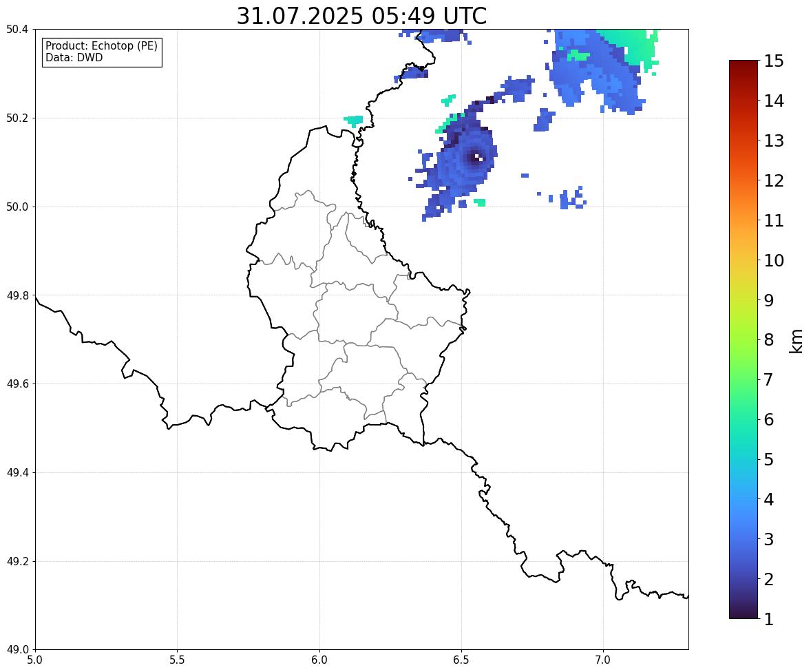Click the colorbar 'km' unit label
Image resolution: width=811 pixels, height=672 pixels.
[797, 342]
